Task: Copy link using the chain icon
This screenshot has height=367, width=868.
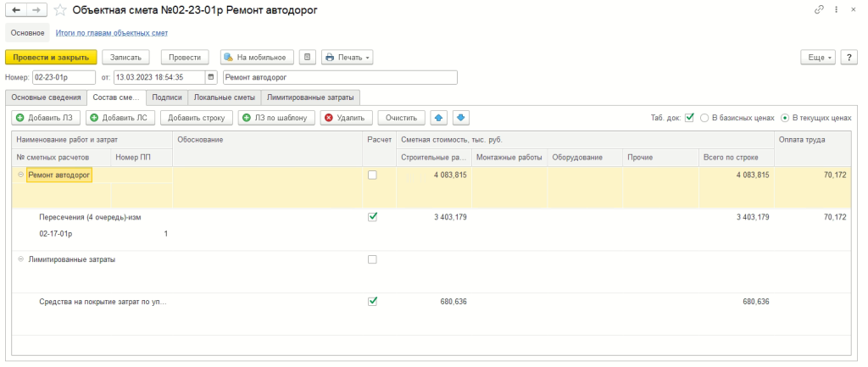Action: coord(817,10)
